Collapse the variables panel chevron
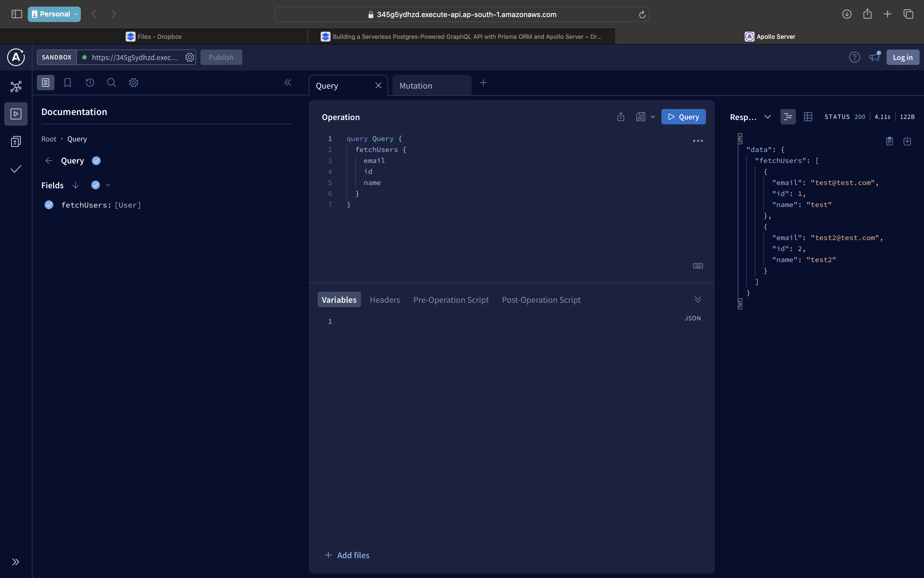Screen dimensions: 924x578 (698, 299)
